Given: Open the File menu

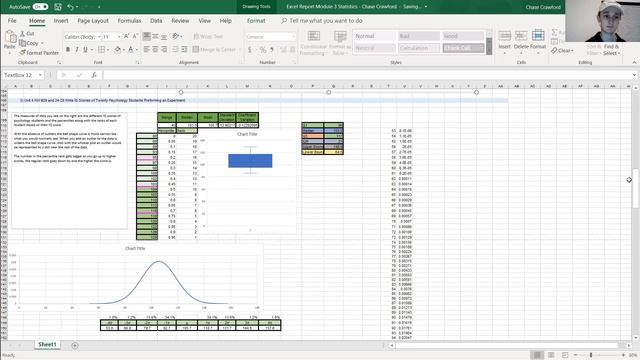Looking at the screenshot, I should pos(12,20).
